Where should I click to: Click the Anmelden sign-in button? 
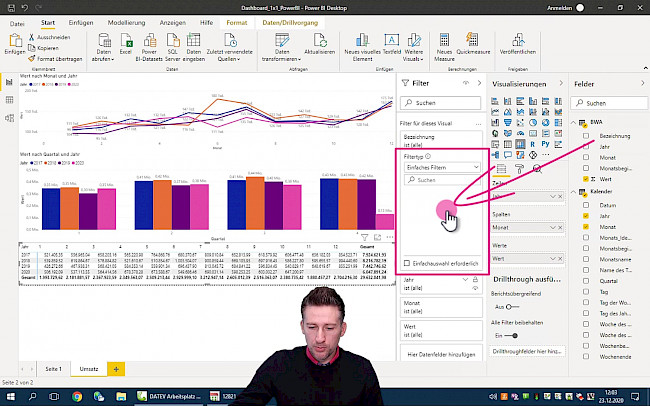coord(560,6)
